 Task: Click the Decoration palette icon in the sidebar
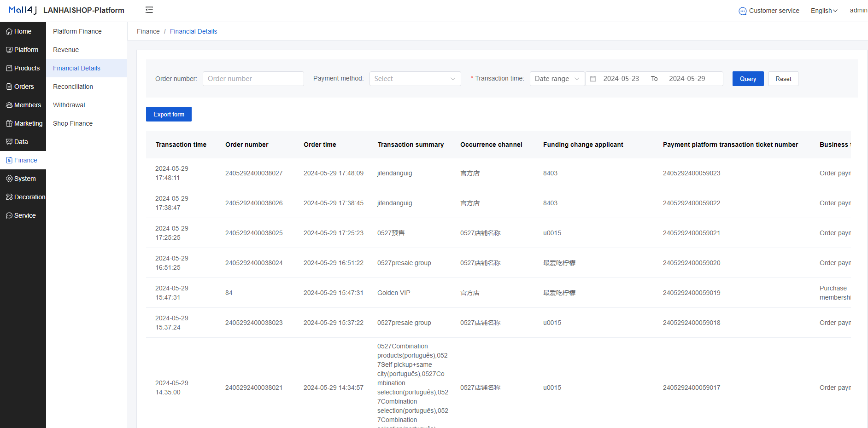click(x=9, y=197)
